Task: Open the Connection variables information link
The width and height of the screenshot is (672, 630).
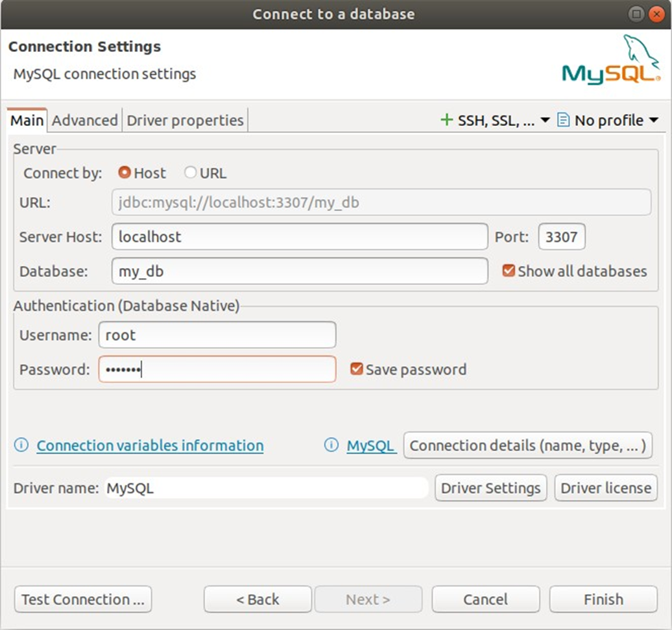Action: point(150,446)
